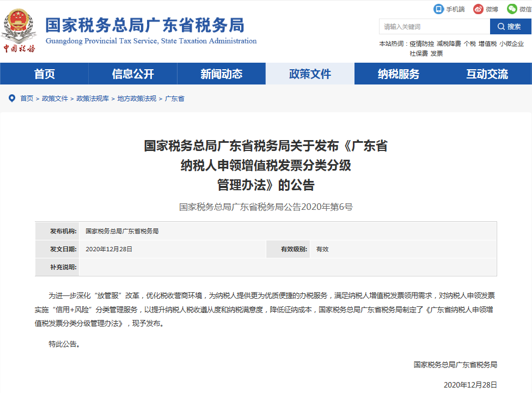Click hot word 社保费
Viewport: 532px width, 393px height.
point(419,53)
